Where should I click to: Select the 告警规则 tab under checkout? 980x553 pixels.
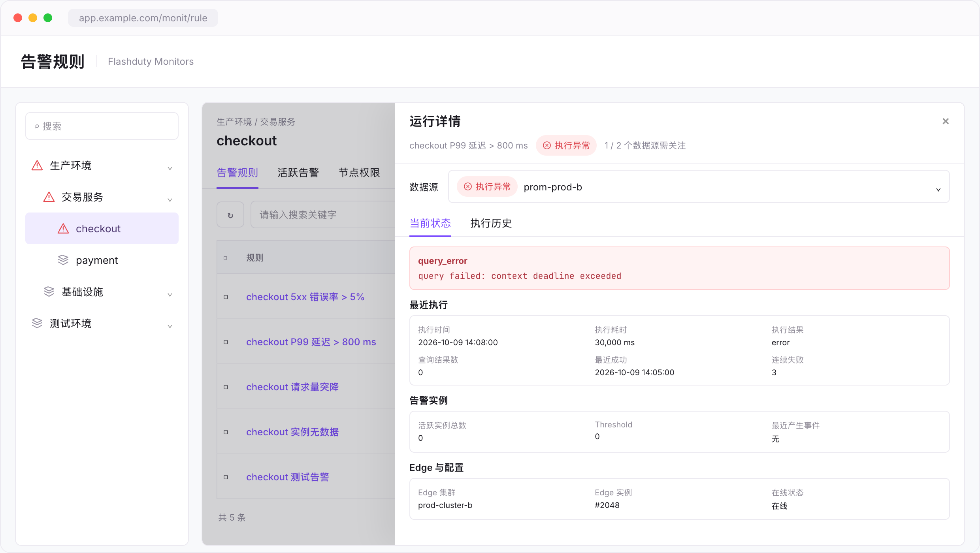click(x=237, y=173)
